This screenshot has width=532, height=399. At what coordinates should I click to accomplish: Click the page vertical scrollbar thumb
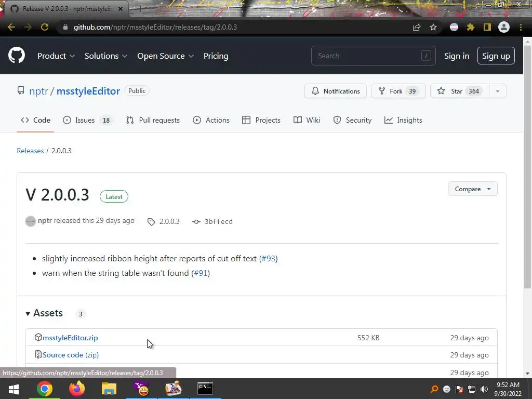pos(527,166)
